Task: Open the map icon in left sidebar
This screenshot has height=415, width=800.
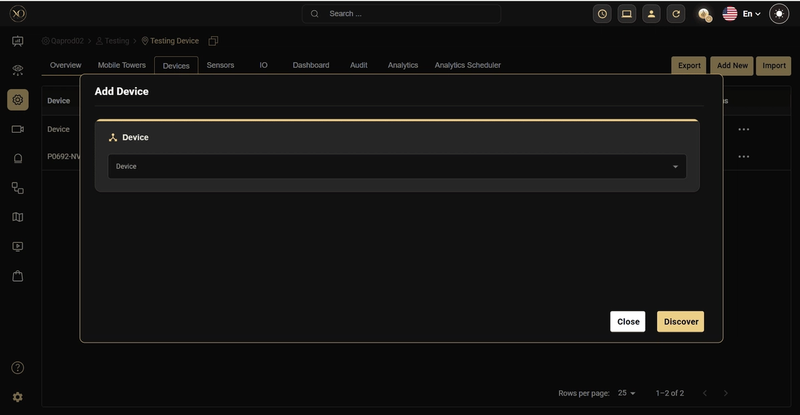Action: click(x=18, y=217)
